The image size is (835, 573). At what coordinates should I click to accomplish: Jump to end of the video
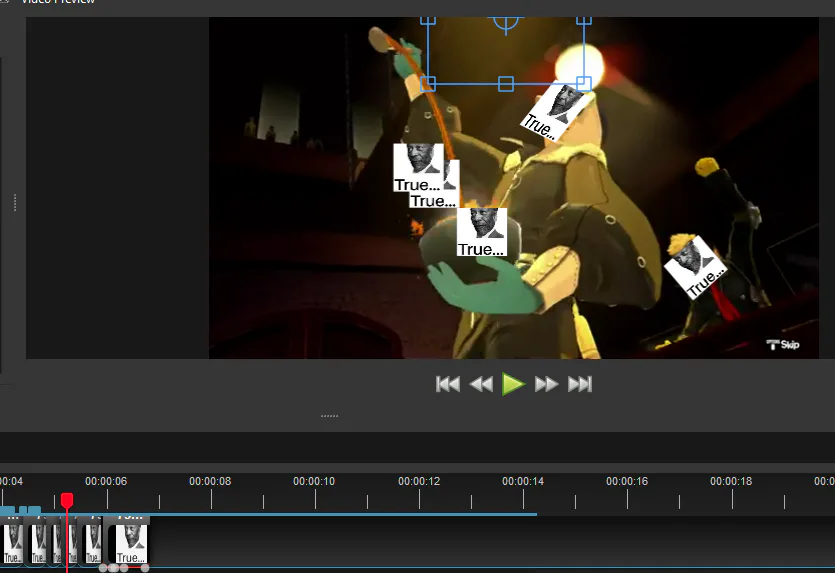tap(580, 384)
